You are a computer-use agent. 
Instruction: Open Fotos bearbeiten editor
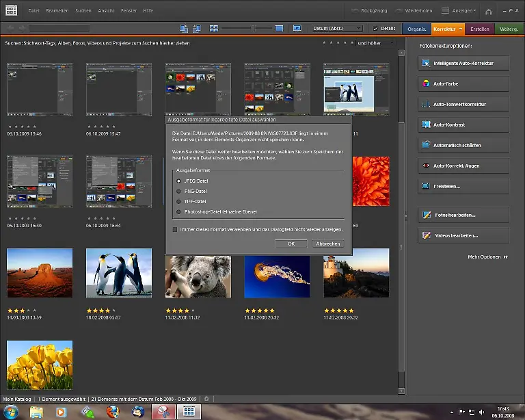click(x=463, y=215)
